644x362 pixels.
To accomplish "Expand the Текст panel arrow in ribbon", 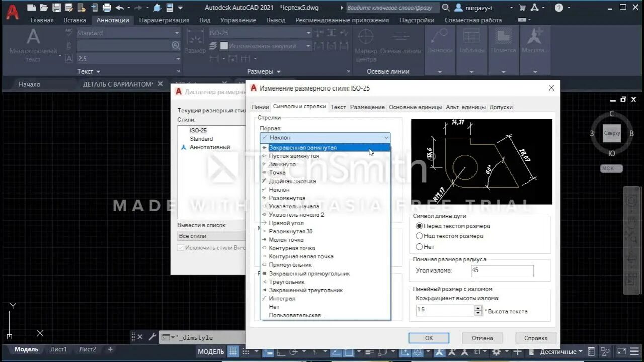I will pyautogui.click(x=98, y=72).
